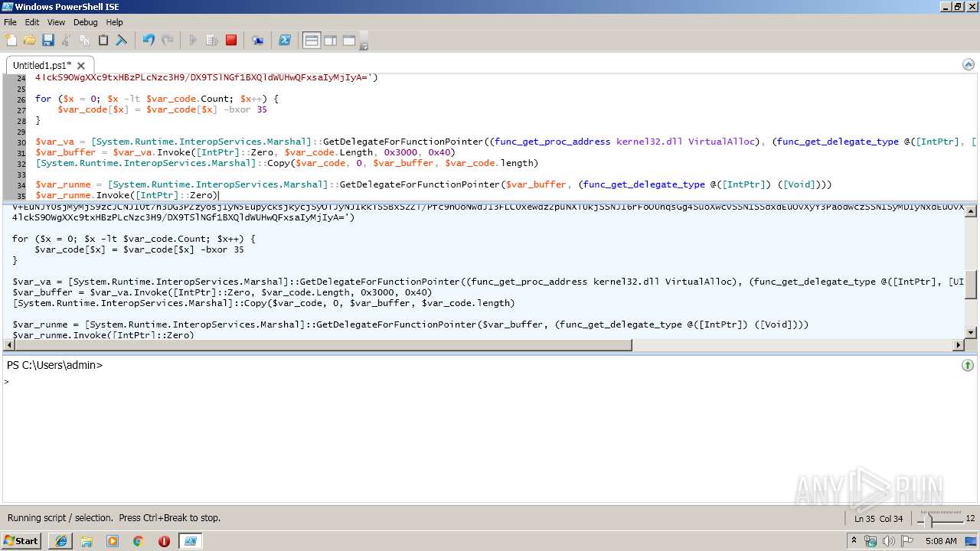
Task: Click the 5:08 AM system clock
Action: tap(941, 541)
